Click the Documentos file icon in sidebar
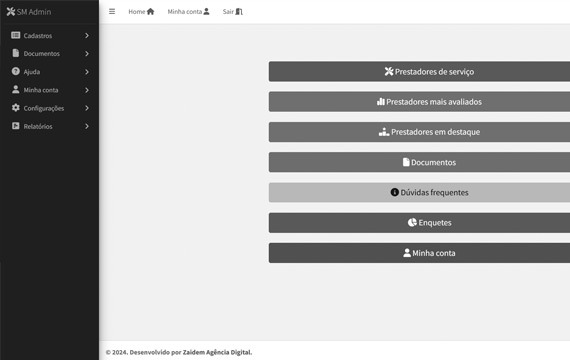Screen dimensions: 570x360 tap(16, 53)
